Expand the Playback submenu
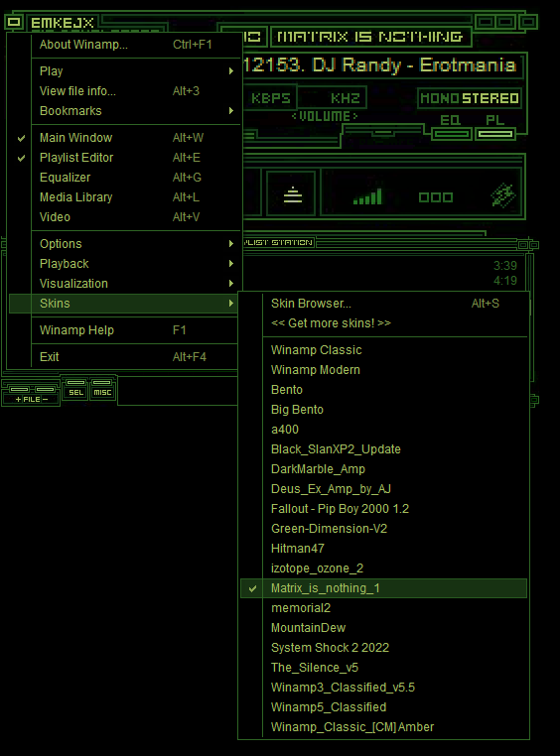The height and width of the screenshot is (756, 560). (123, 264)
